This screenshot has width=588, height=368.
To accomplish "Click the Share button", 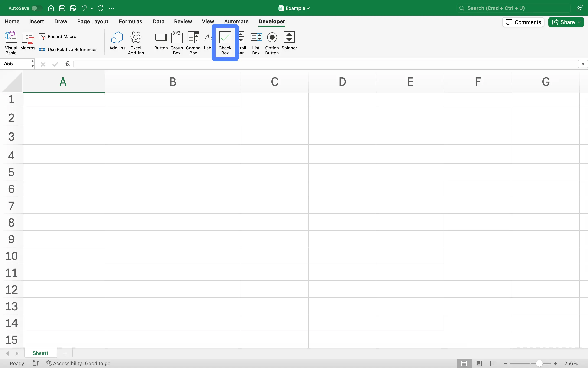I will (566, 22).
